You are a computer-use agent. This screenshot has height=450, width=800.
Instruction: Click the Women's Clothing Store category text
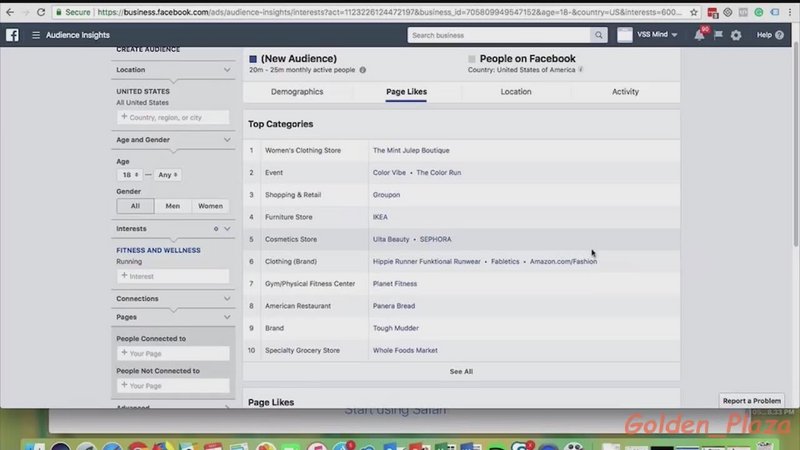point(303,151)
